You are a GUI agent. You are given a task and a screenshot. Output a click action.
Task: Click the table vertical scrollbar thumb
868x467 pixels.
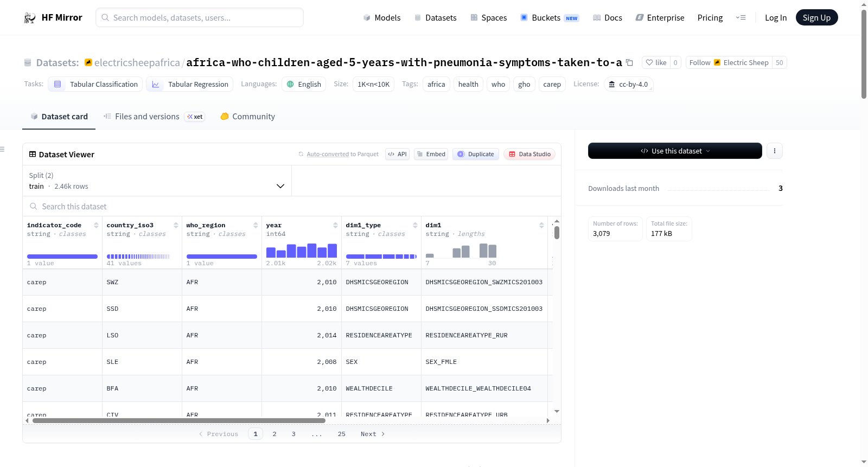coord(557,233)
